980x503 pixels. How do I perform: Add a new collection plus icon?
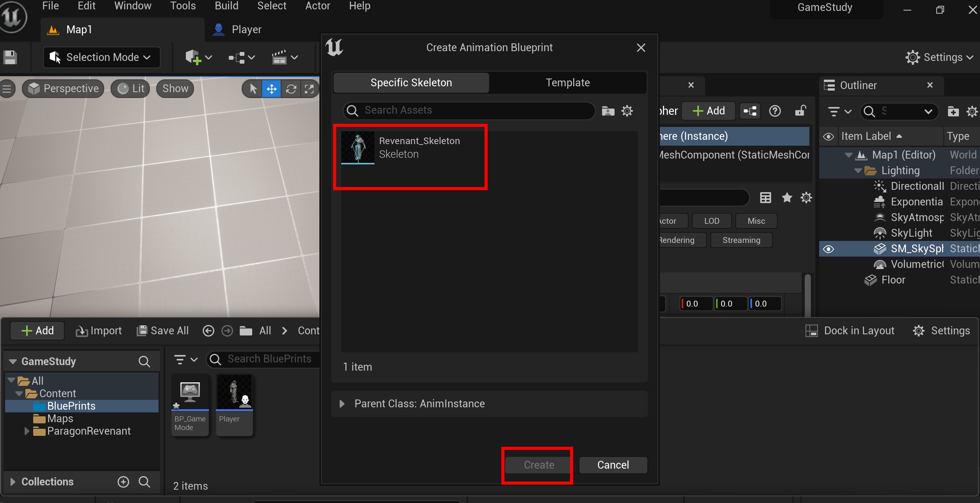click(x=123, y=482)
